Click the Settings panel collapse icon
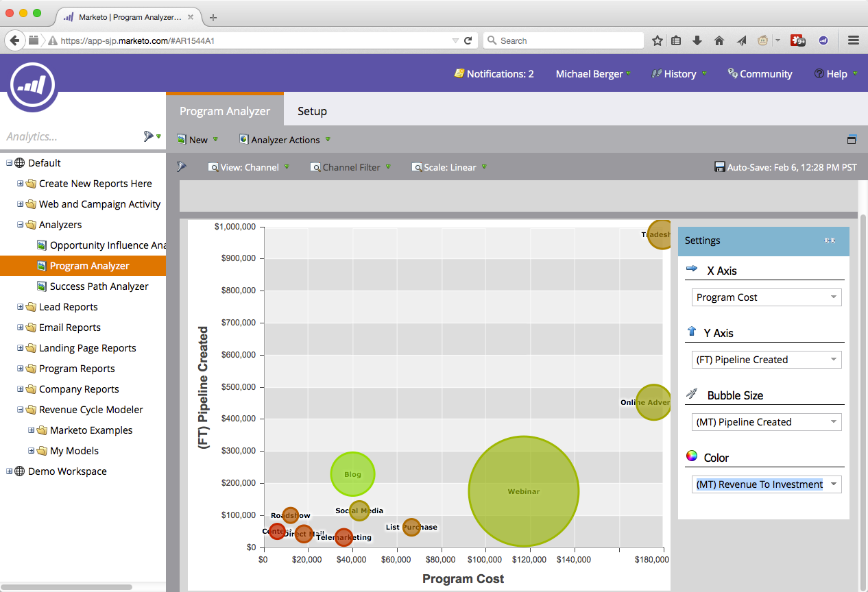 click(830, 241)
